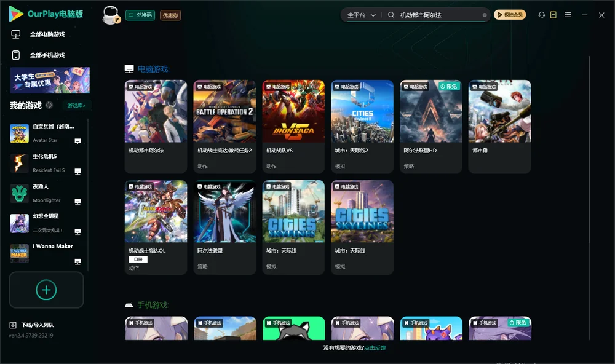The width and height of the screenshot is (615, 364).
Task: Open the 游戏库 library link
Action: tap(76, 106)
